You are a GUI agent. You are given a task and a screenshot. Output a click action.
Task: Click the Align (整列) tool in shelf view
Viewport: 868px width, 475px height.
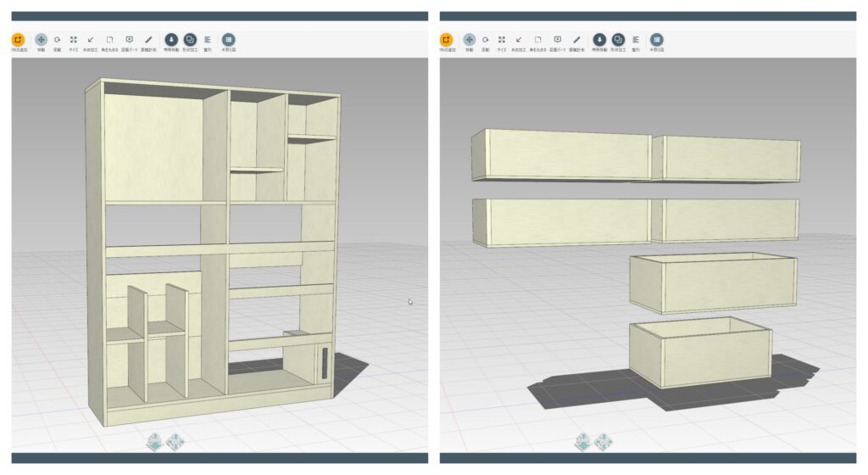(x=208, y=40)
